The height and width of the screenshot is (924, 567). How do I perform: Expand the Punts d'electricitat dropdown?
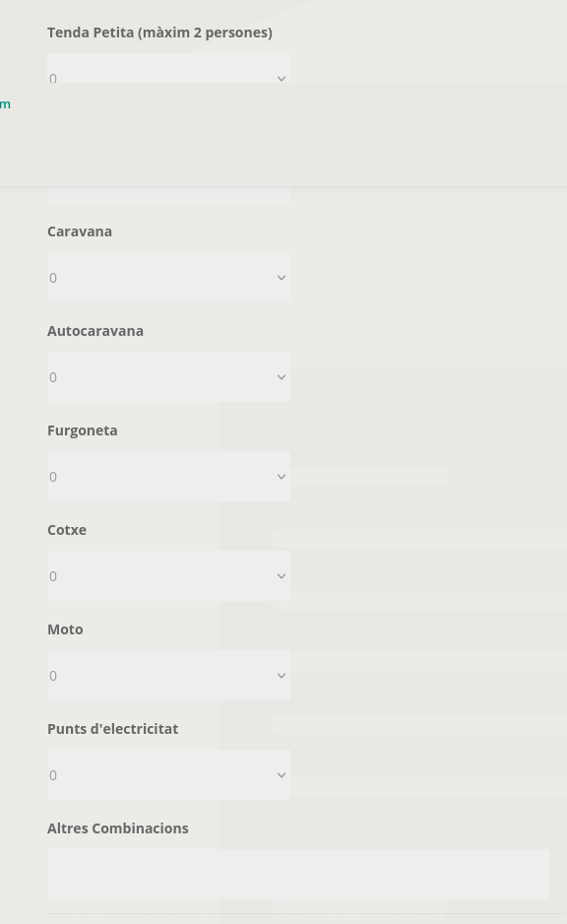coord(168,775)
